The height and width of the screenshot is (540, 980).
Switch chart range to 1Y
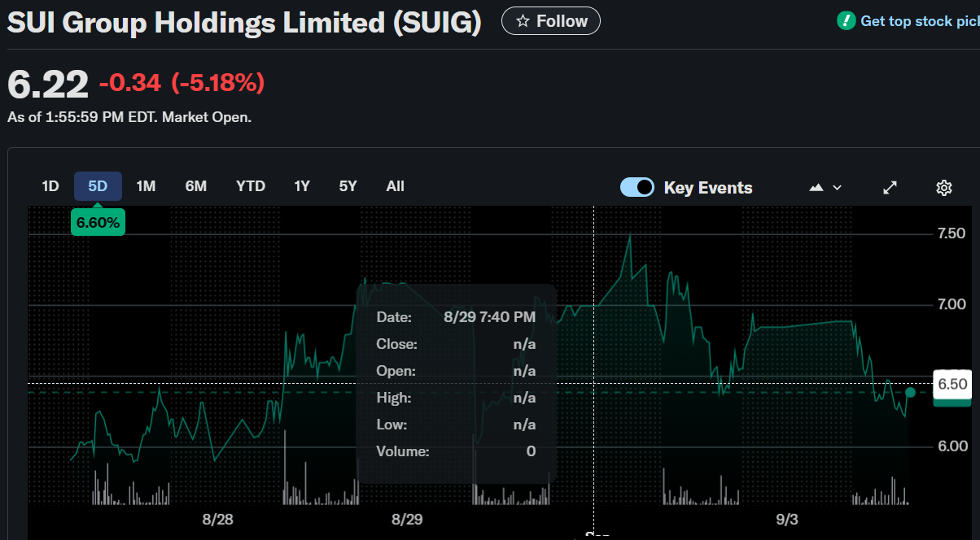point(302,186)
